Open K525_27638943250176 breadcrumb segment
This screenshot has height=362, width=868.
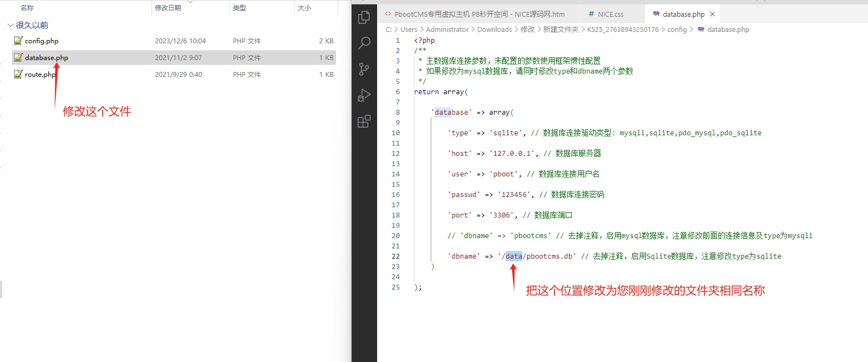(623, 29)
